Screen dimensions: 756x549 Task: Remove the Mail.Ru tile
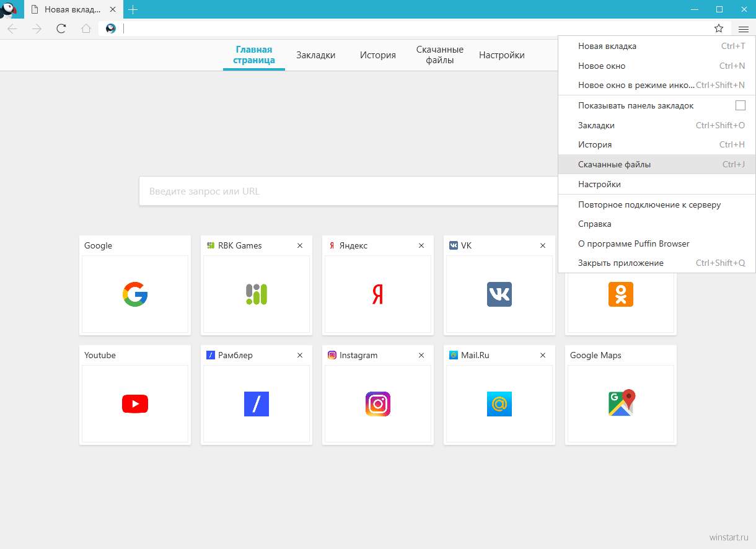pyautogui.click(x=543, y=355)
